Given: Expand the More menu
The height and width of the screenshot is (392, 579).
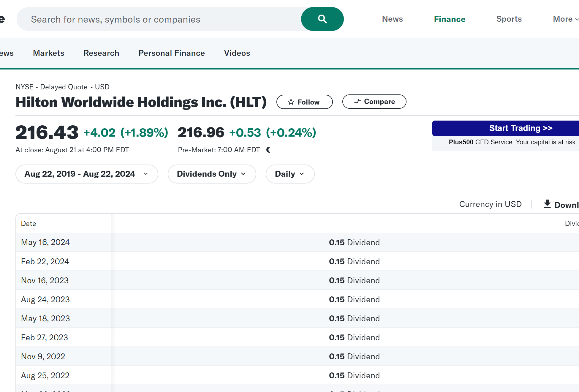Looking at the screenshot, I should click(565, 19).
